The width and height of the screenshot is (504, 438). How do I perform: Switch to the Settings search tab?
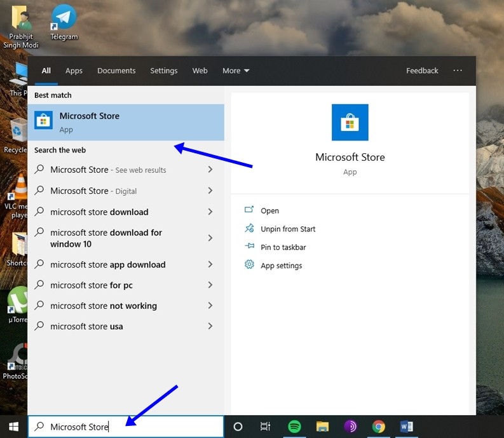pyautogui.click(x=163, y=71)
